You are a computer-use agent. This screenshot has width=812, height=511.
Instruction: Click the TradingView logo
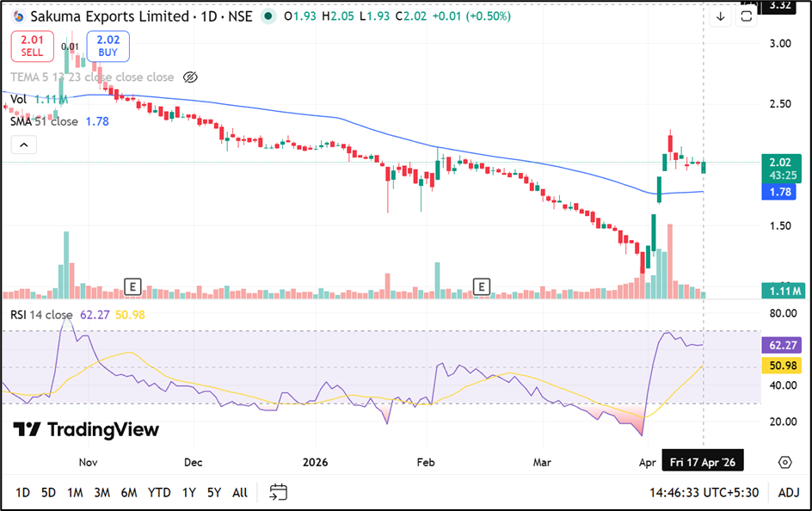[x=86, y=430]
